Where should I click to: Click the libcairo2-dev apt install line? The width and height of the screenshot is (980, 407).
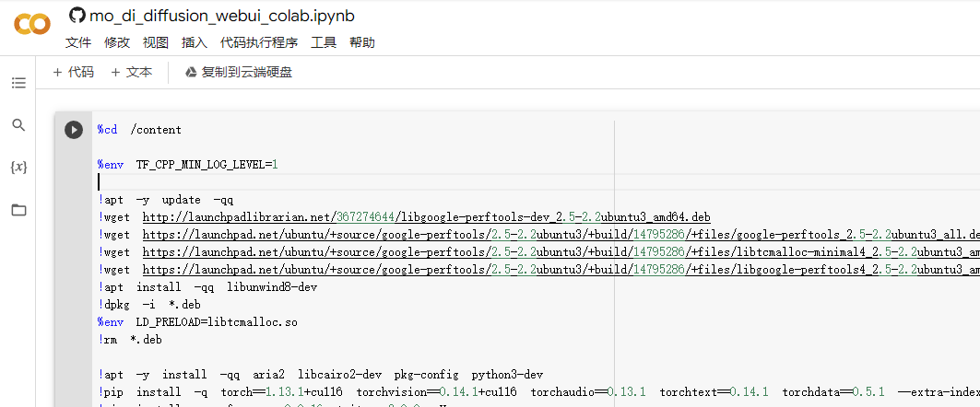pos(320,375)
